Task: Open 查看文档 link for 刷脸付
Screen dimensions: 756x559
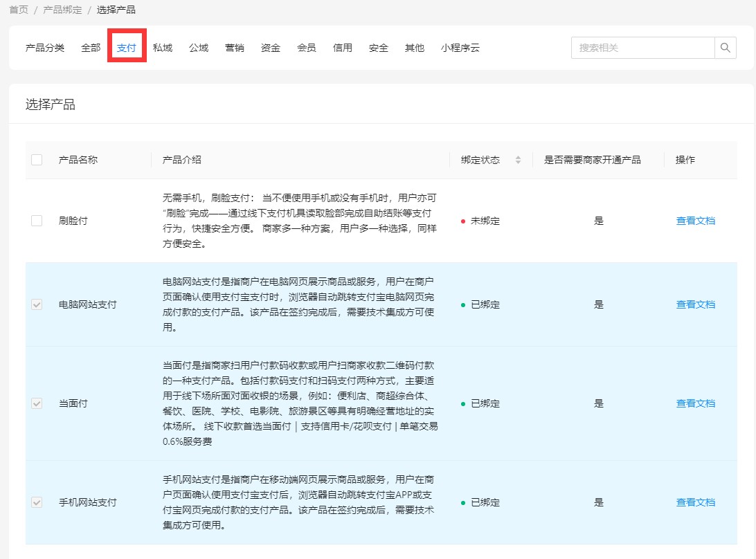Action: point(695,221)
